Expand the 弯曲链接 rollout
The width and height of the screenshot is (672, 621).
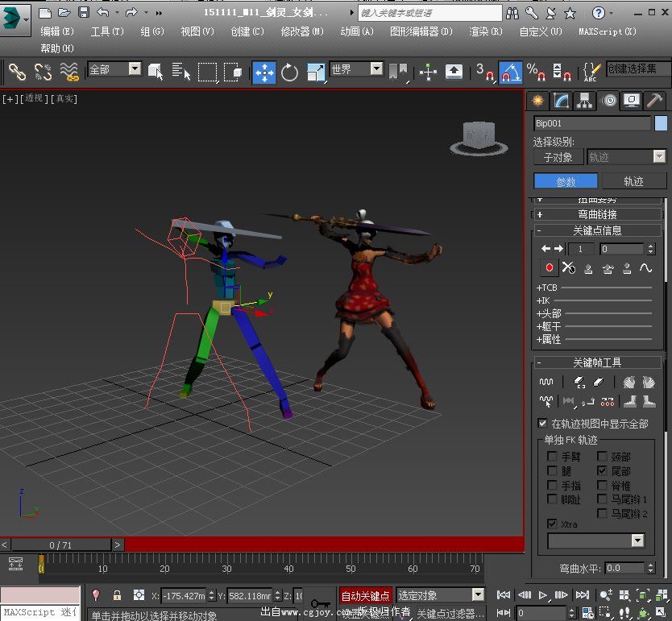pyautogui.click(x=597, y=214)
